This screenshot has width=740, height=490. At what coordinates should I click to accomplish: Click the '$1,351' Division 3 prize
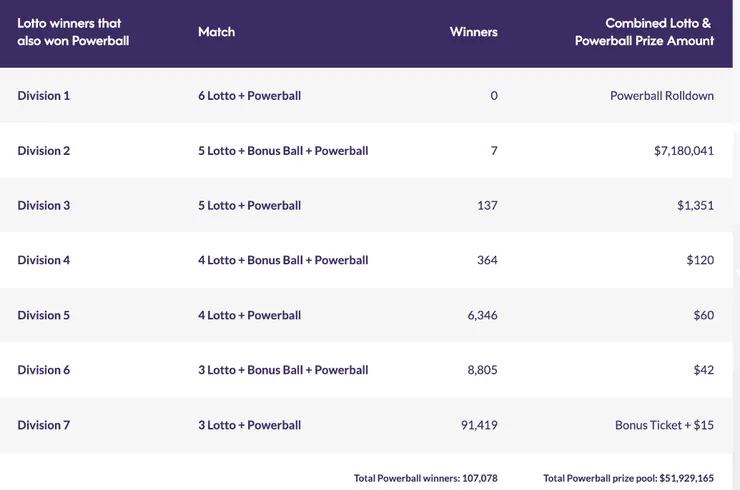point(695,206)
